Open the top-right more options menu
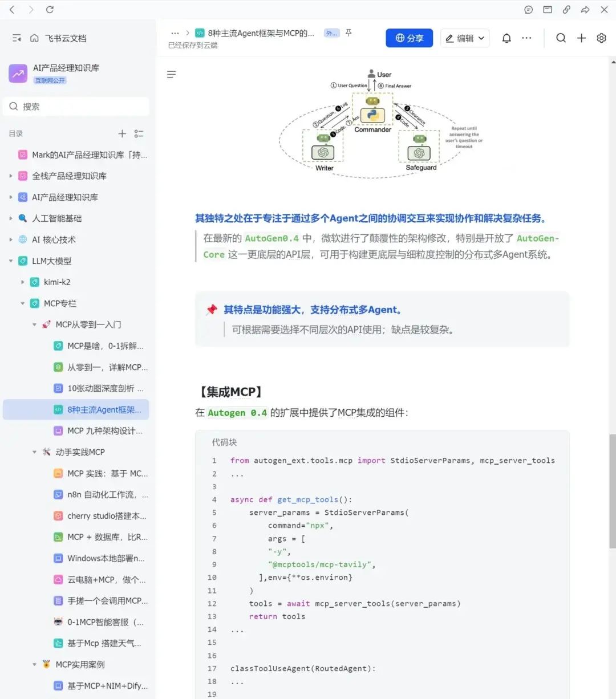 pos(526,38)
